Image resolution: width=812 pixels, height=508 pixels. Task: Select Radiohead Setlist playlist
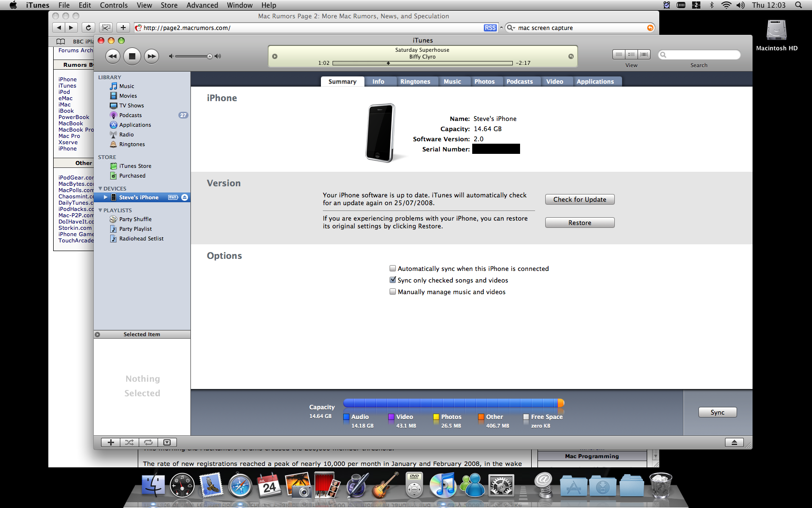[142, 239]
